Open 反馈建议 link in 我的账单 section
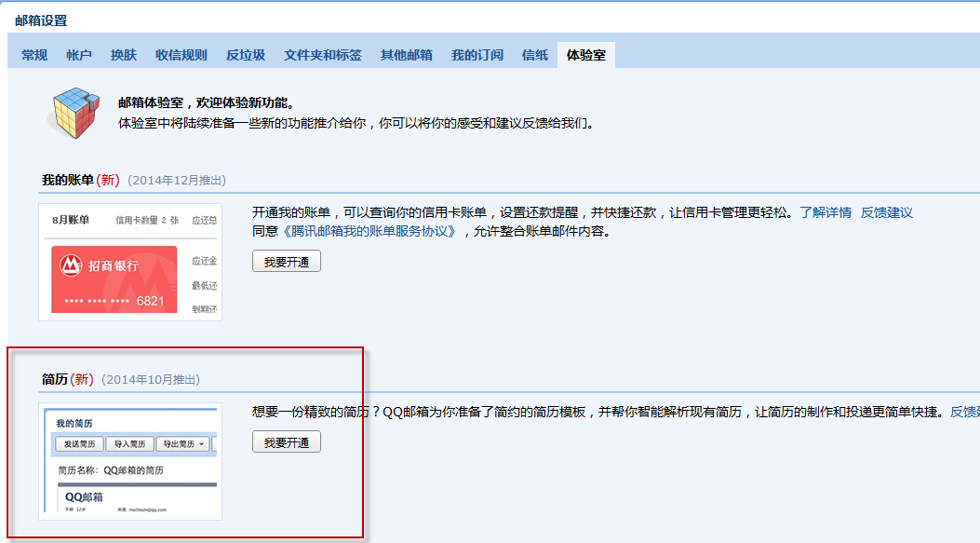 point(886,212)
